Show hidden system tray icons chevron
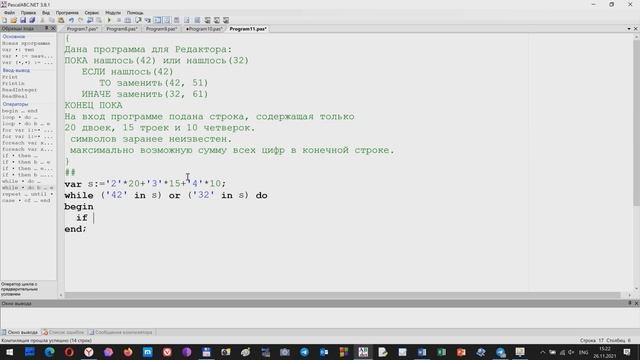Screen dimensions: 640x360 [x=542, y=352]
